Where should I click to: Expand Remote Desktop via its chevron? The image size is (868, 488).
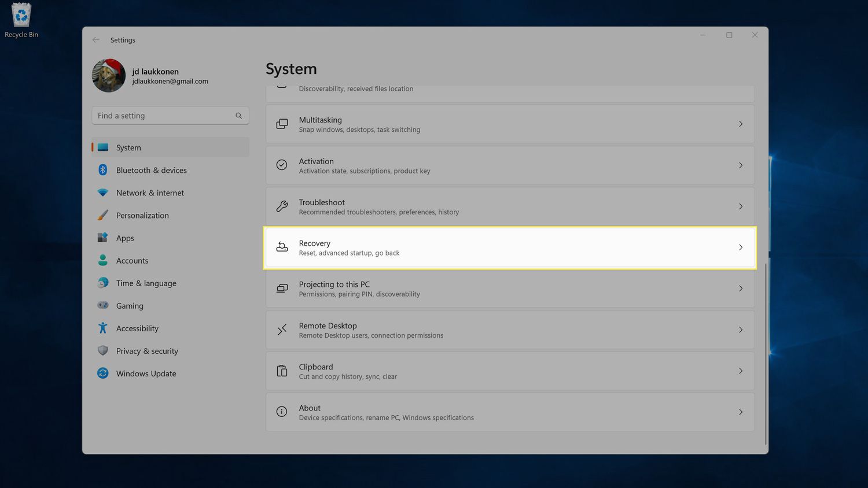(740, 330)
